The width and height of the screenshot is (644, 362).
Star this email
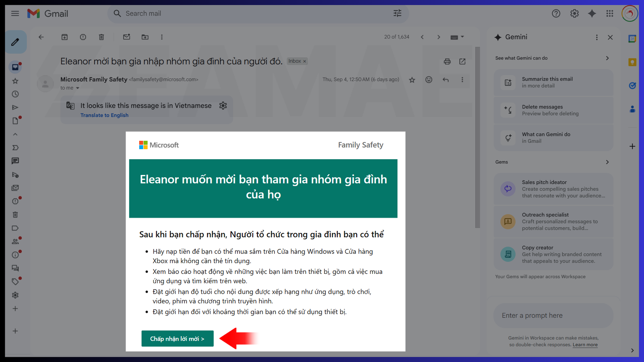pos(412,80)
